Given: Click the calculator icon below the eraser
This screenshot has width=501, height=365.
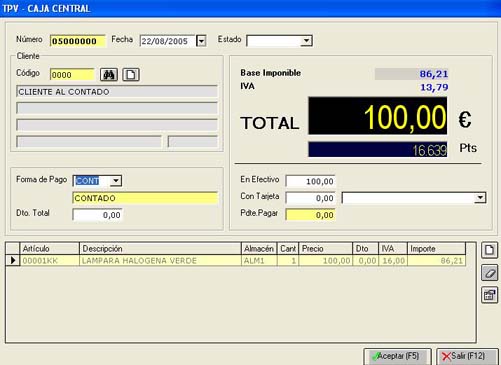Looking at the screenshot, I should coord(489,295).
